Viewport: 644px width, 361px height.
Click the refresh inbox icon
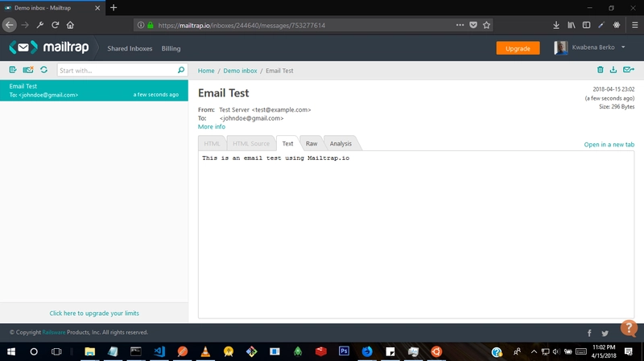(x=43, y=71)
